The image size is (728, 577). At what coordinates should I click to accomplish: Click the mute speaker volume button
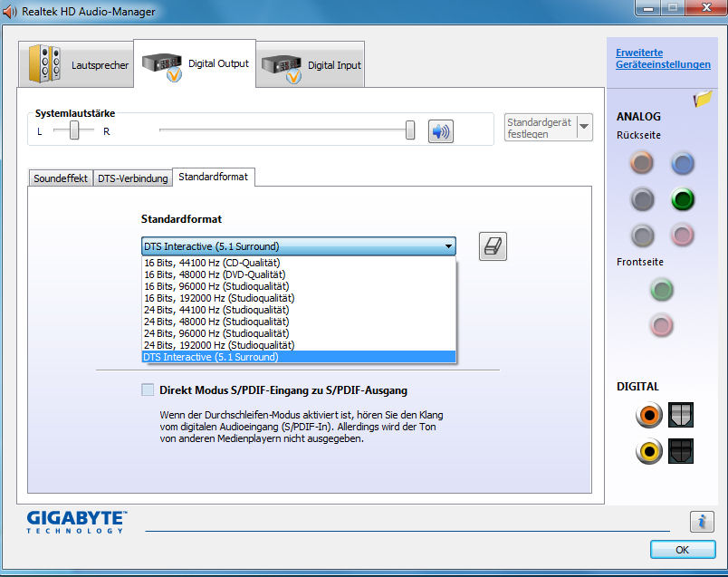441,131
